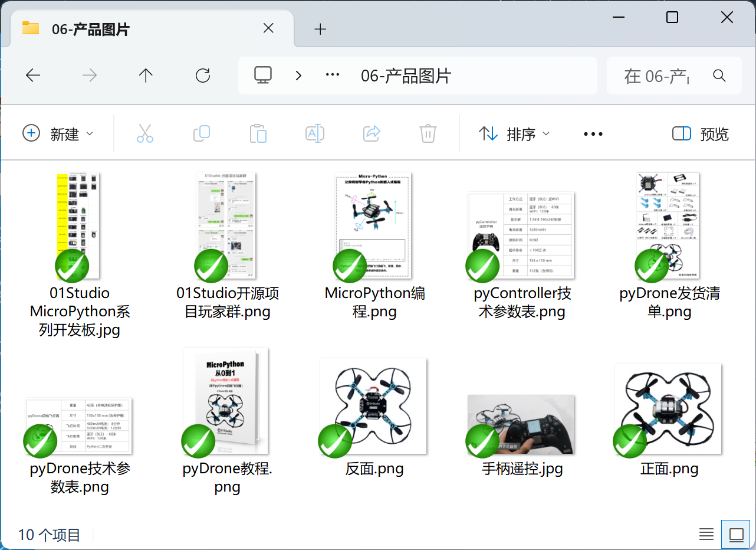
Task: Click the magnifier search icon
Action: 719,76
